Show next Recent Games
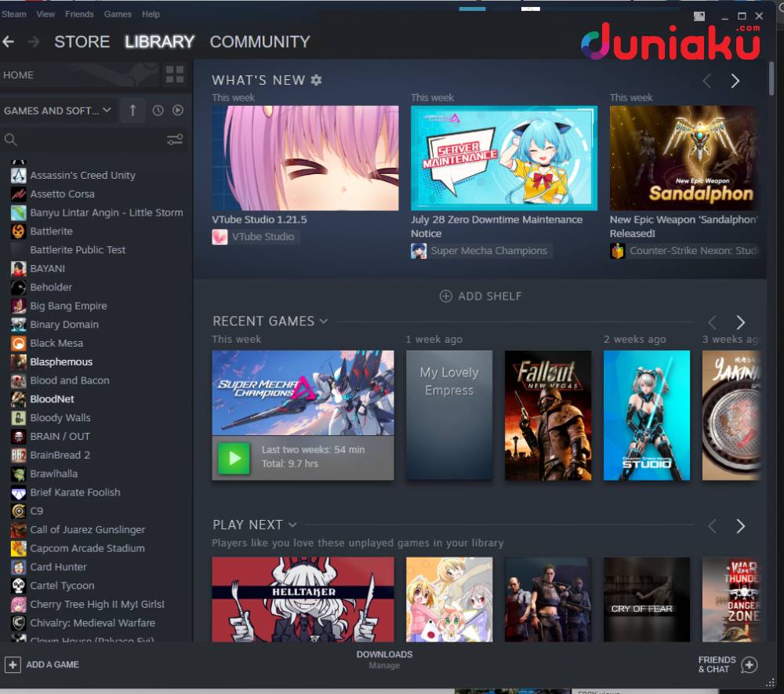This screenshot has width=784, height=694. [x=741, y=322]
